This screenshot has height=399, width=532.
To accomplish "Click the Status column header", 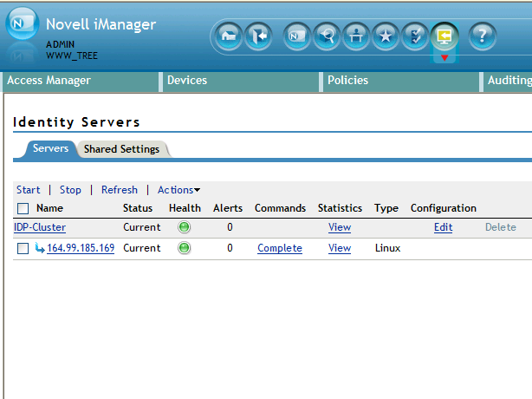I will click(x=138, y=208).
